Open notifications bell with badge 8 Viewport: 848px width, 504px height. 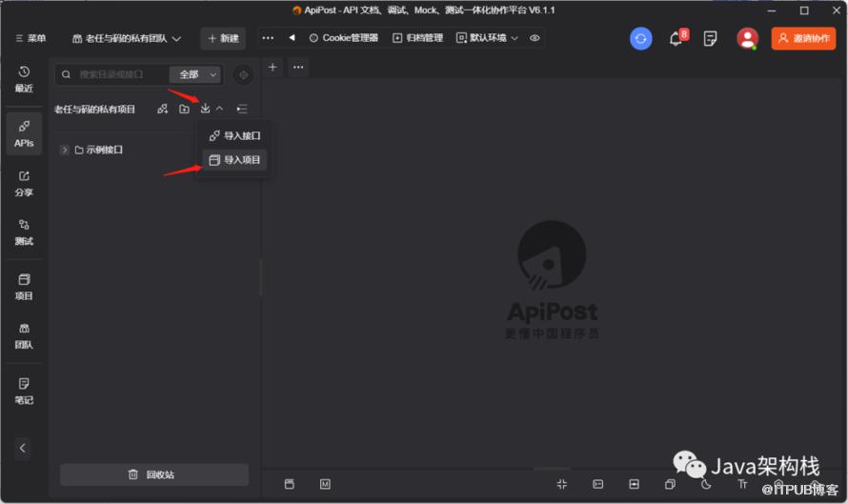(x=677, y=38)
